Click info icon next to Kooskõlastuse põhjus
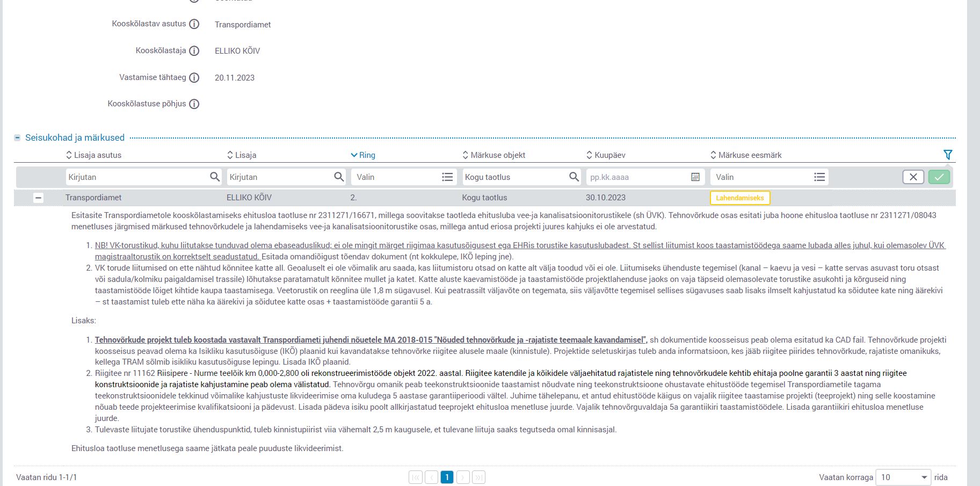Image resolution: width=980 pixels, height=486 pixels. tap(194, 104)
